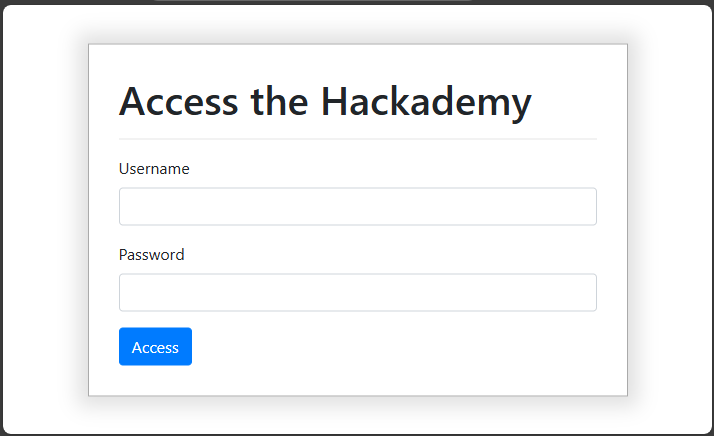Click the Password label text
This screenshot has height=436, width=714.
[x=151, y=255]
